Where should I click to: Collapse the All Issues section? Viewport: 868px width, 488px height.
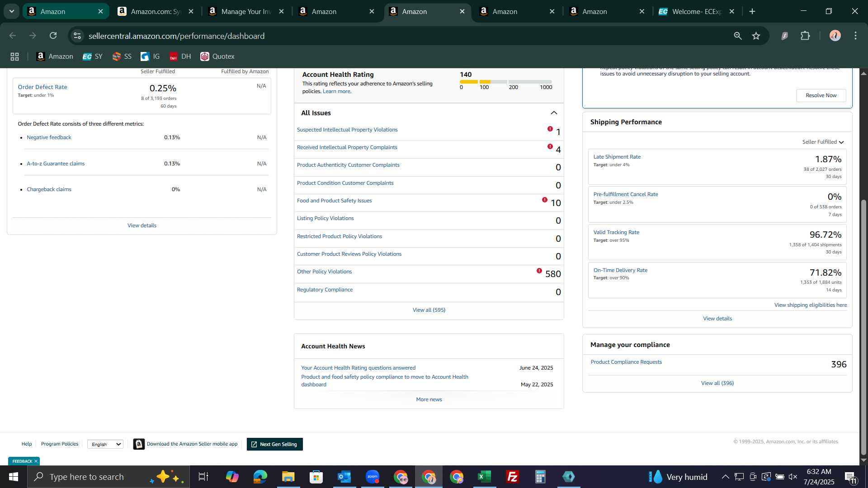554,113
